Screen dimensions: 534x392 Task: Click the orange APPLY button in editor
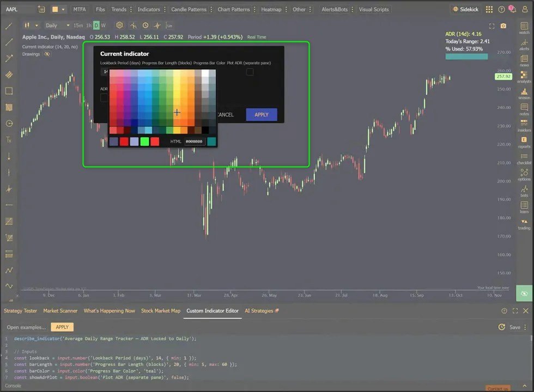coord(62,327)
